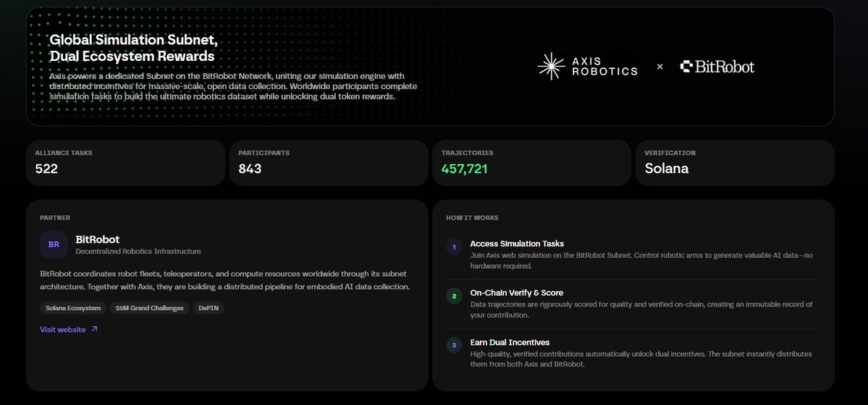Click the Alliance Tasks value 522
The width and height of the screenshot is (868, 405).
coord(46,169)
